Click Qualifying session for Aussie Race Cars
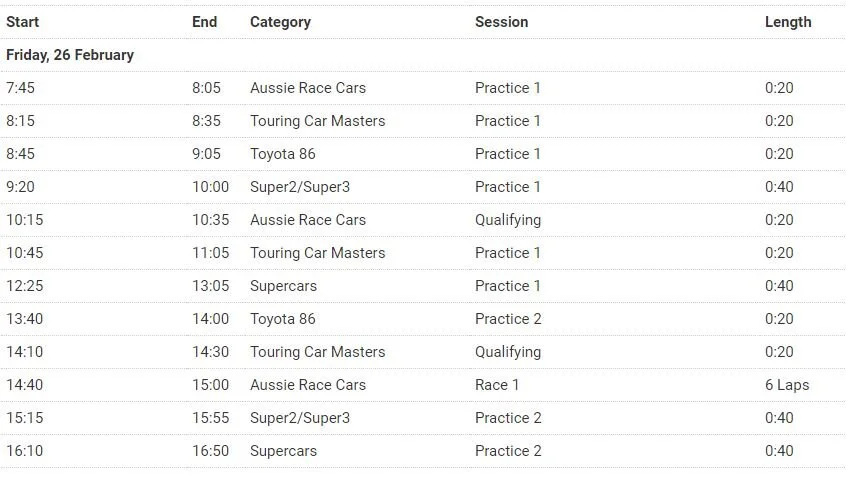 tap(508, 220)
